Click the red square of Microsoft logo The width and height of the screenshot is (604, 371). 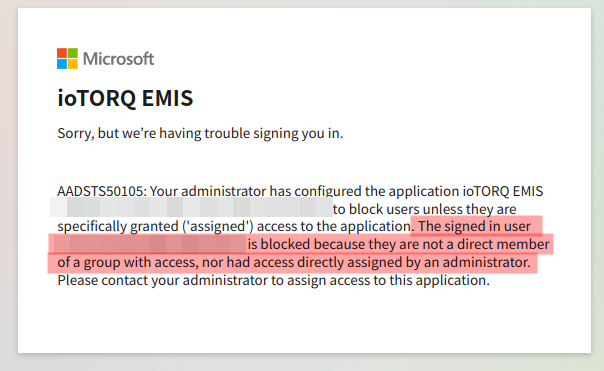tap(62, 53)
